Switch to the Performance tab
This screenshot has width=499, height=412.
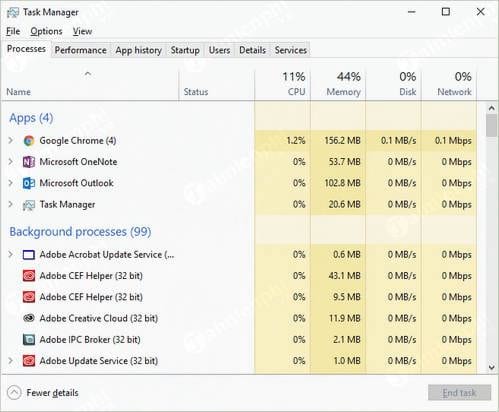(81, 50)
